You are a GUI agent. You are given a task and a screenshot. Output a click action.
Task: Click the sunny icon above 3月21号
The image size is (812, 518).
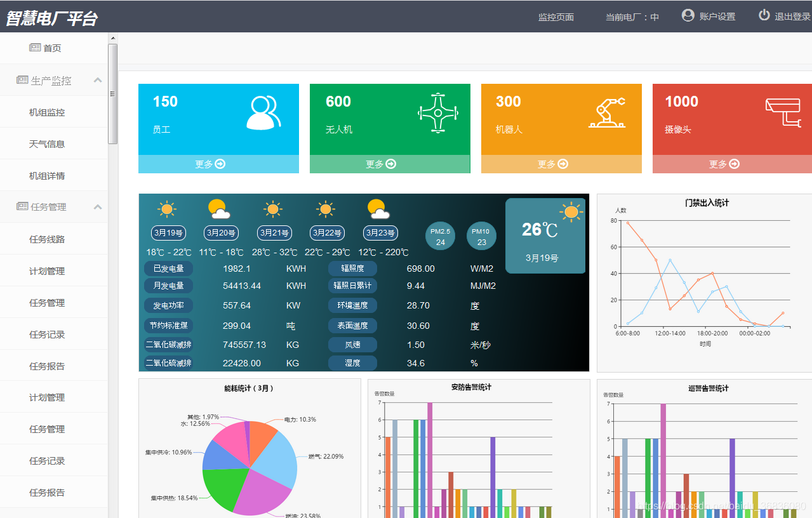(273, 209)
